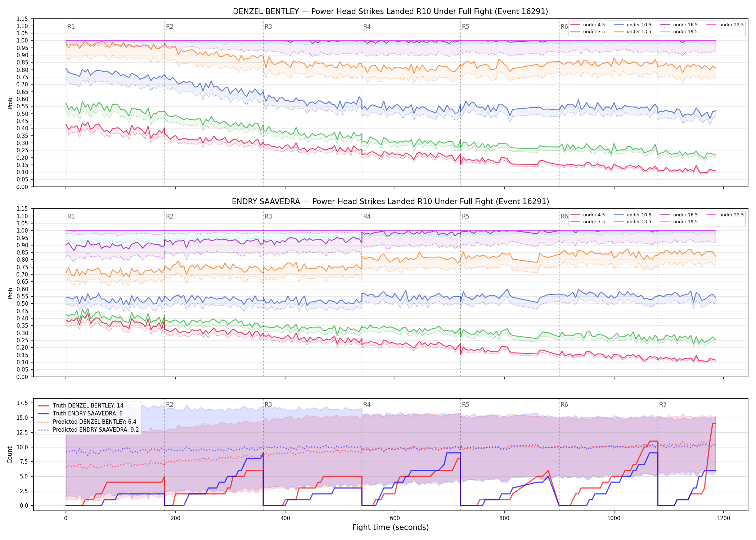Select 'under 4.5' label in Denzel Bentley legend
Viewport: 756px width, 540px height.
(594, 25)
